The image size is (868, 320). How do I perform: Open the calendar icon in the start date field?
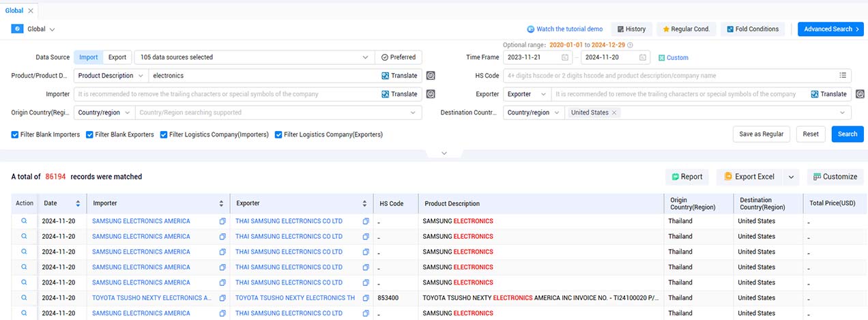[x=564, y=57]
